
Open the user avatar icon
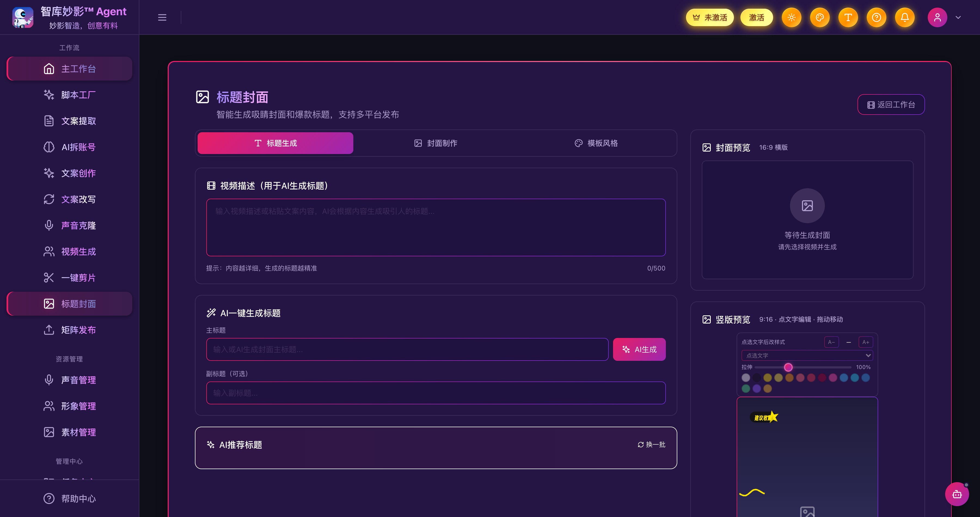[937, 17]
